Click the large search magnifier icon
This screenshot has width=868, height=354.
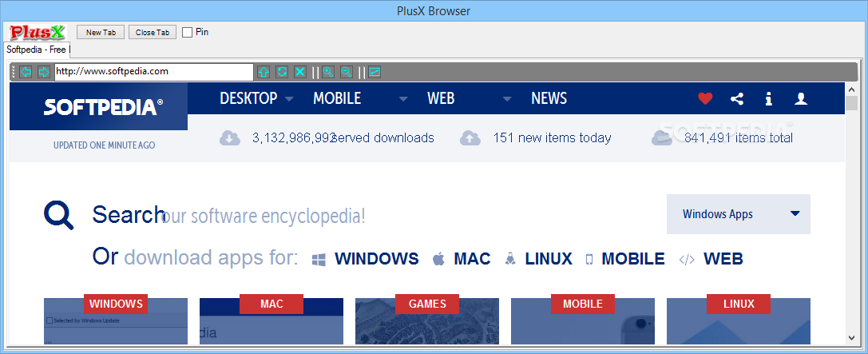[x=58, y=216]
